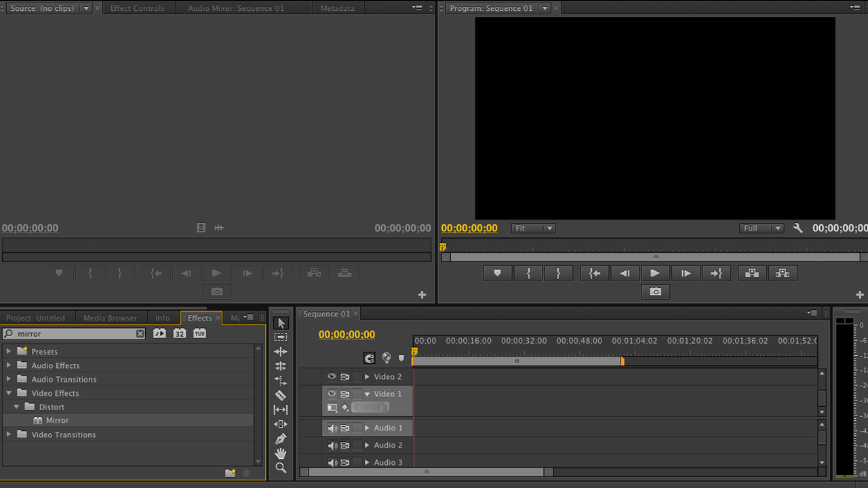Choose the Hand tool
The image size is (868, 488).
click(x=281, y=453)
